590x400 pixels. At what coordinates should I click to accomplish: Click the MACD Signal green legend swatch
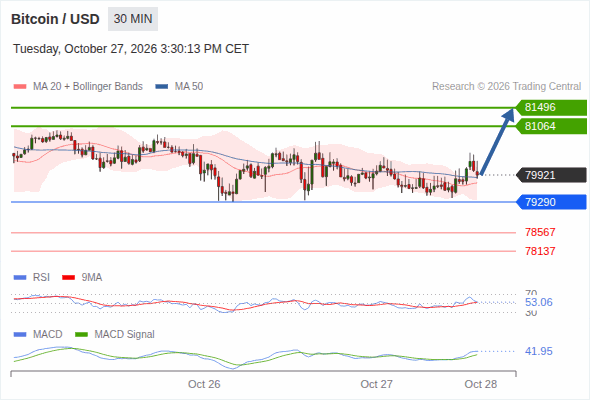coord(81,335)
